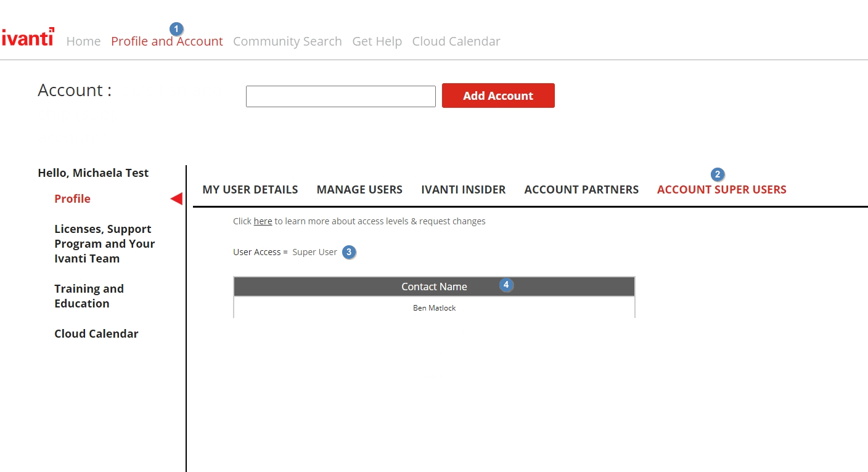Click the blue number 1 badge
Screen dimensions: 868x472
[x=176, y=29]
